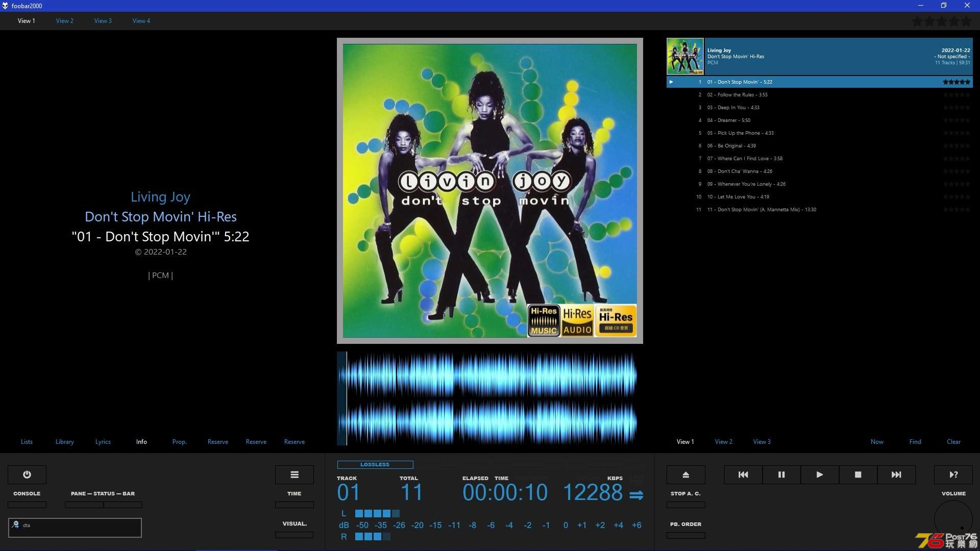Click the eject button above STOP A. C.
The height and width of the screenshot is (551, 980).
point(686,474)
